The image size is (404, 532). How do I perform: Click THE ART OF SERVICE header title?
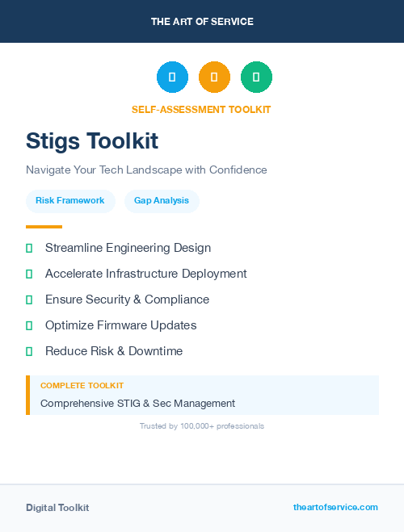(202, 22)
